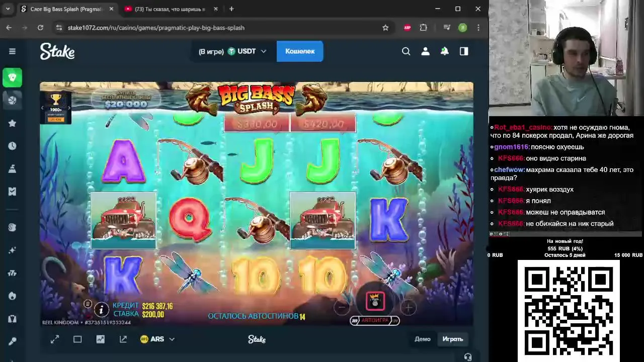Click previous arrow on tournament widget

tap(43, 108)
